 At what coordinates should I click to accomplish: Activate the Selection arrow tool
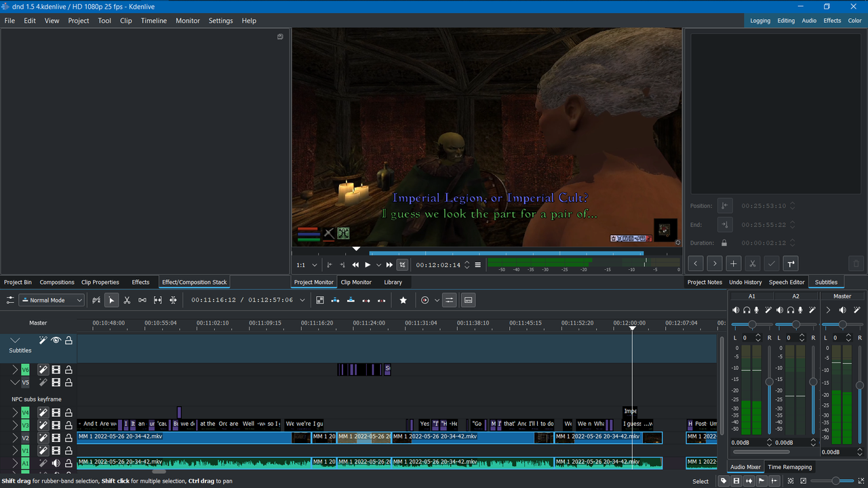click(x=112, y=300)
